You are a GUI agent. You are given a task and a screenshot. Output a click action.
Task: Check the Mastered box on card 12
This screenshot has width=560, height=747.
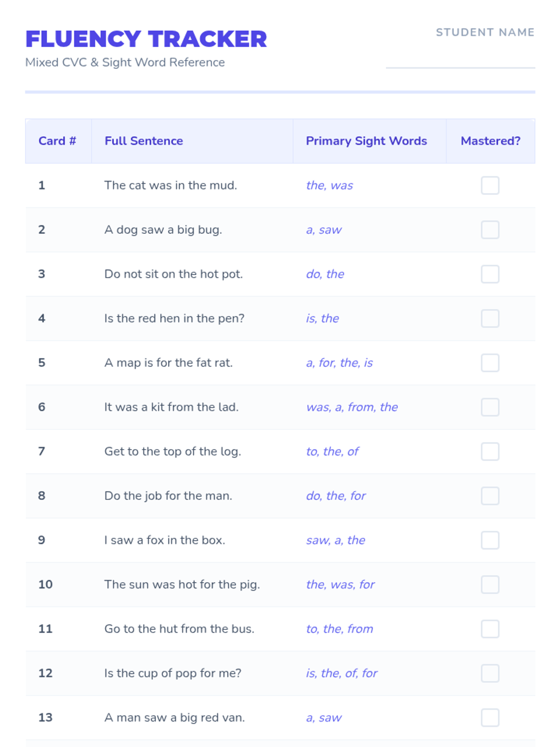pyautogui.click(x=490, y=673)
